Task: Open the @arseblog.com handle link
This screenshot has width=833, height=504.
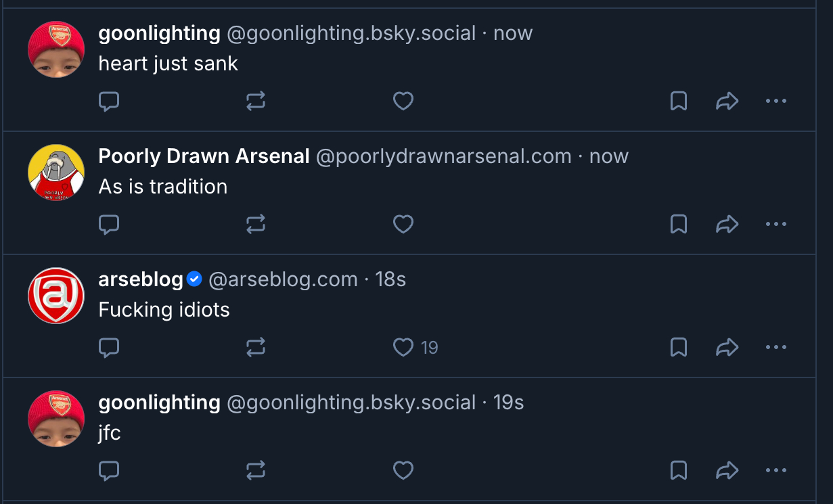Action: coord(283,279)
